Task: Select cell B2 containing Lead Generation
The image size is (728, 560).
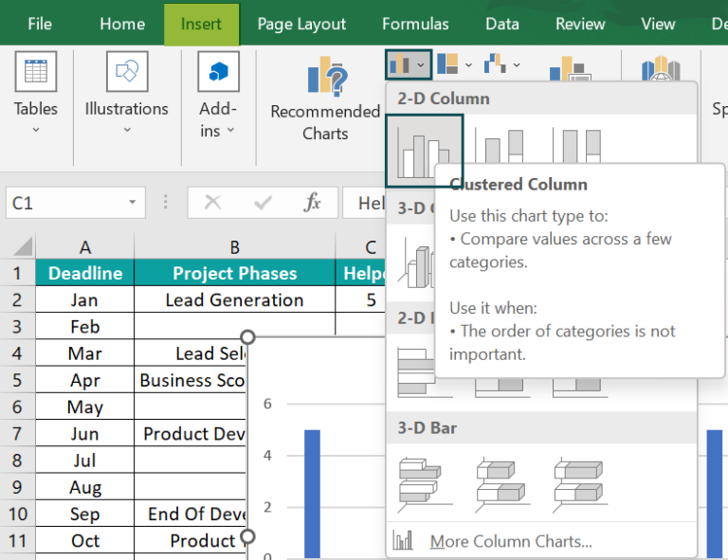Action: [234, 300]
